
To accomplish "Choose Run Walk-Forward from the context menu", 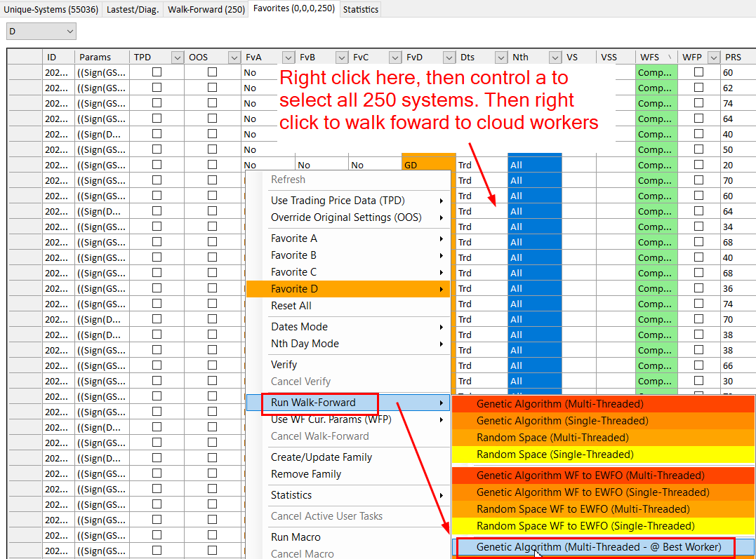I will pos(313,403).
